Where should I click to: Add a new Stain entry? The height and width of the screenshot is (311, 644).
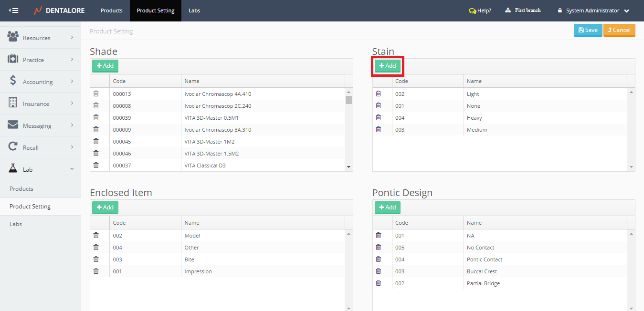coord(388,66)
